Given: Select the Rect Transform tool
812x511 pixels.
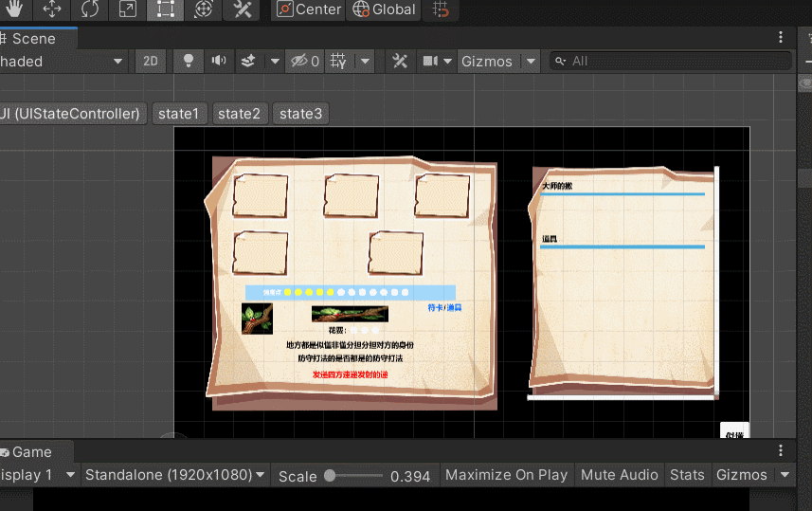Looking at the screenshot, I should click(165, 9).
